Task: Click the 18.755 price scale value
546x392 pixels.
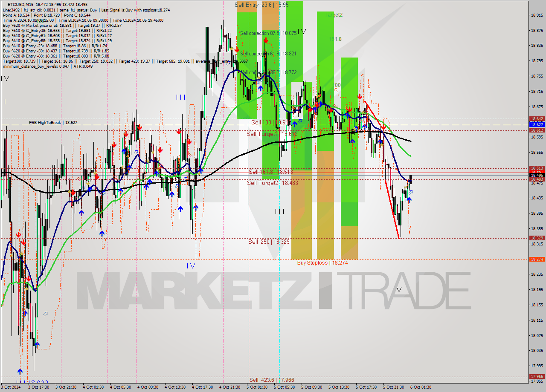Action: click(537, 76)
